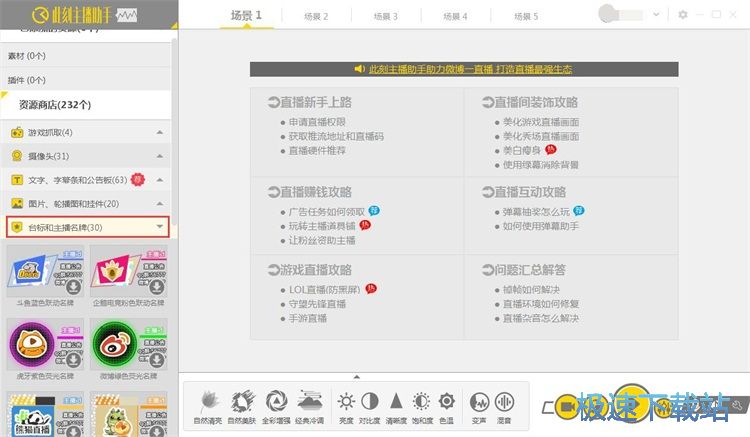Select the 熊猫直播 name badge thumbnail
The image size is (750, 437).
pyautogui.click(x=45, y=414)
